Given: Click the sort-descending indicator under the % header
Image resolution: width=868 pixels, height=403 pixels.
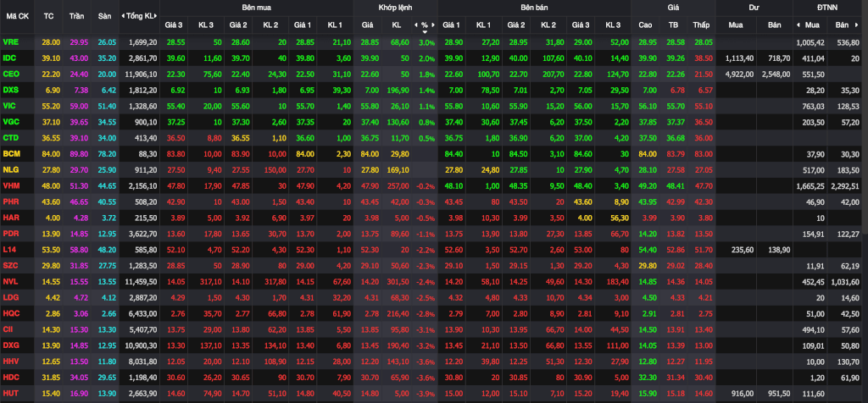Looking at the screenshot, I should pyautogui.click(x=425, y=32).
